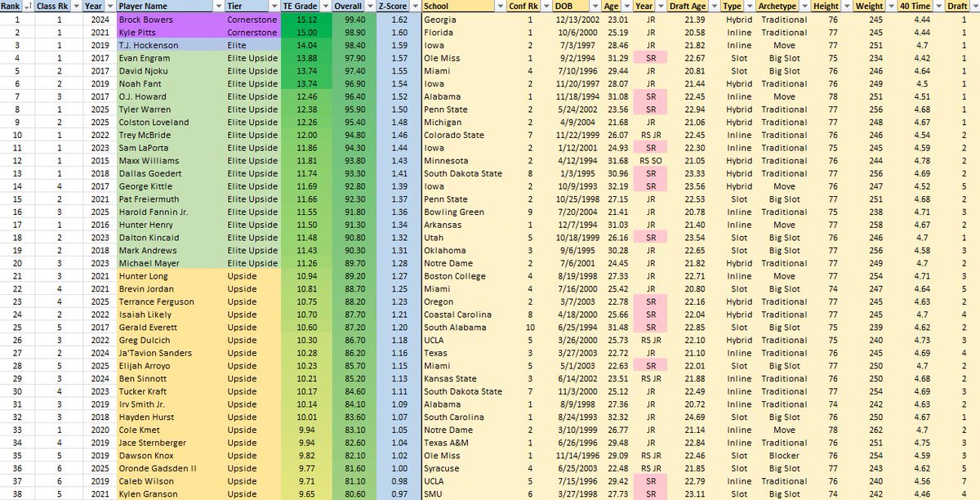Select the Tyler Warren cell

click(170, 109)
